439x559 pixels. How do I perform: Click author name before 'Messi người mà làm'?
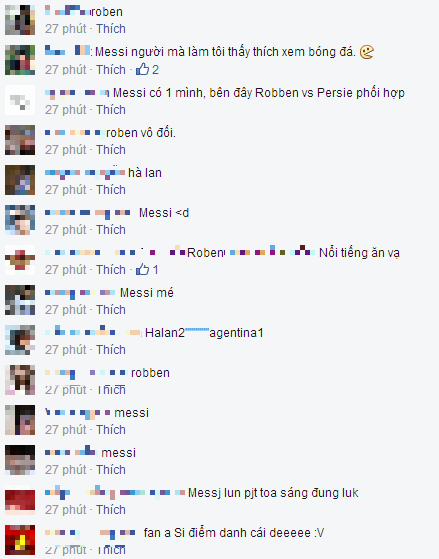(x=68, y=51)
